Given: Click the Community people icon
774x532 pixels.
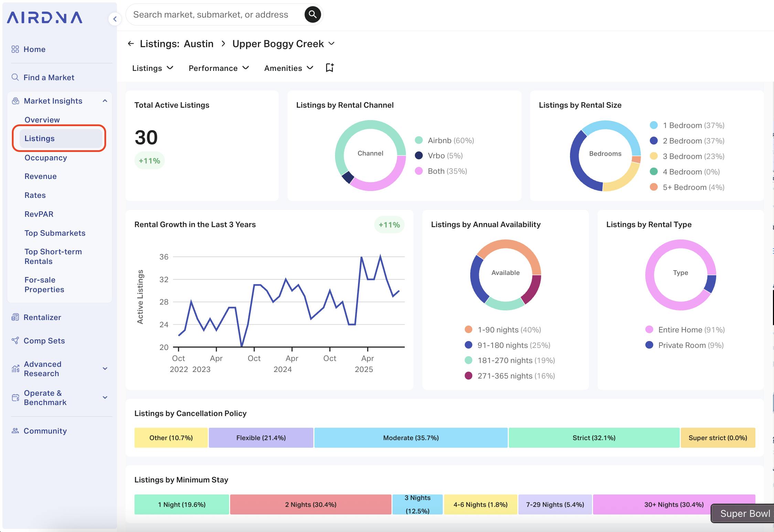Looking at the screenshot, I should click(15, 431).
